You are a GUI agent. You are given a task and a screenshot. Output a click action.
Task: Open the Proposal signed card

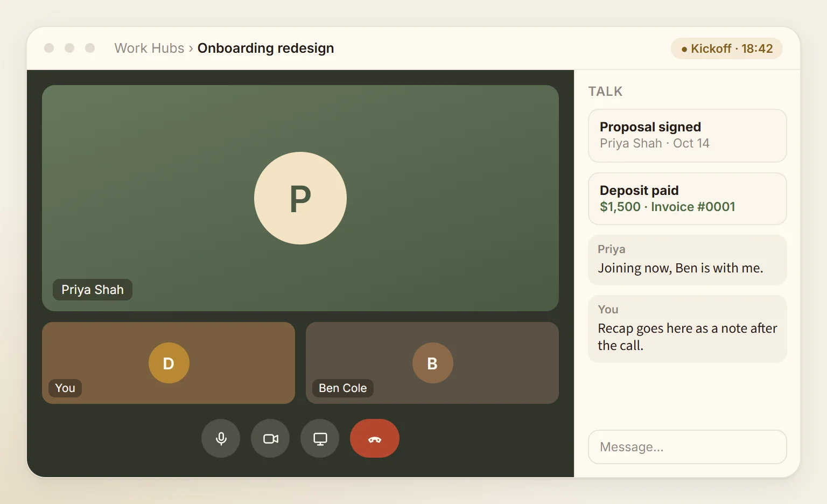click(688, 136)
